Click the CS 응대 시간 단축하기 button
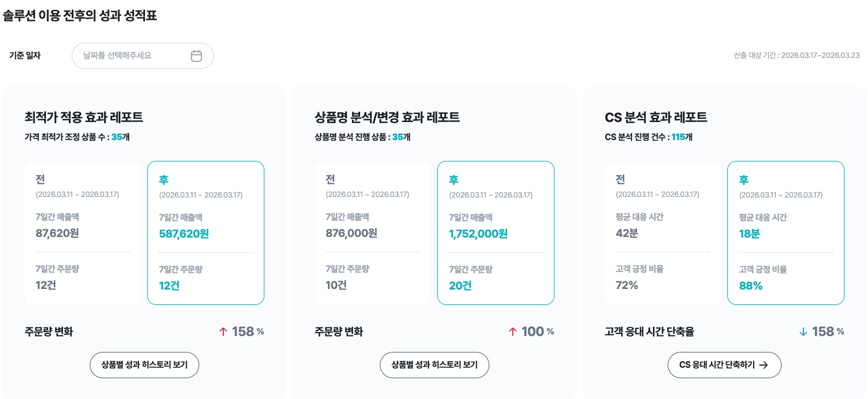Screen dimensions: 868x399 [724, 365]
